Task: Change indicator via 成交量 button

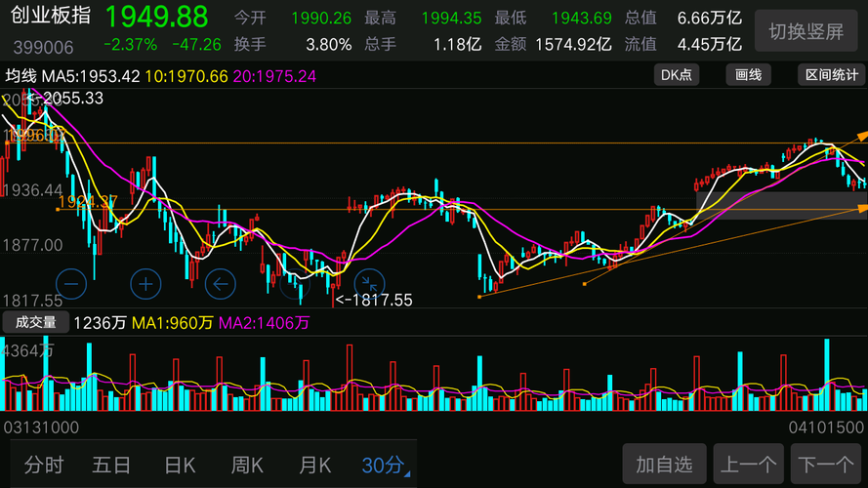Action: point(35,322)
